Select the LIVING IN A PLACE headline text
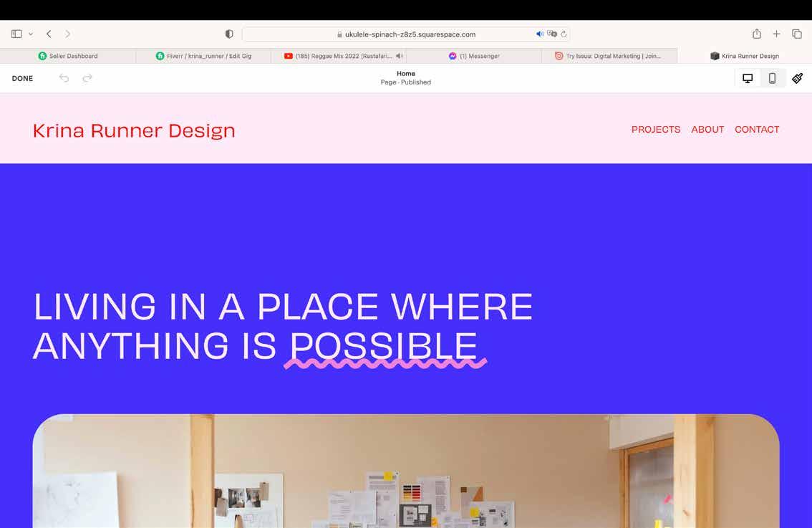The height and width of the screenshot is (528, 812). point(283,325)
